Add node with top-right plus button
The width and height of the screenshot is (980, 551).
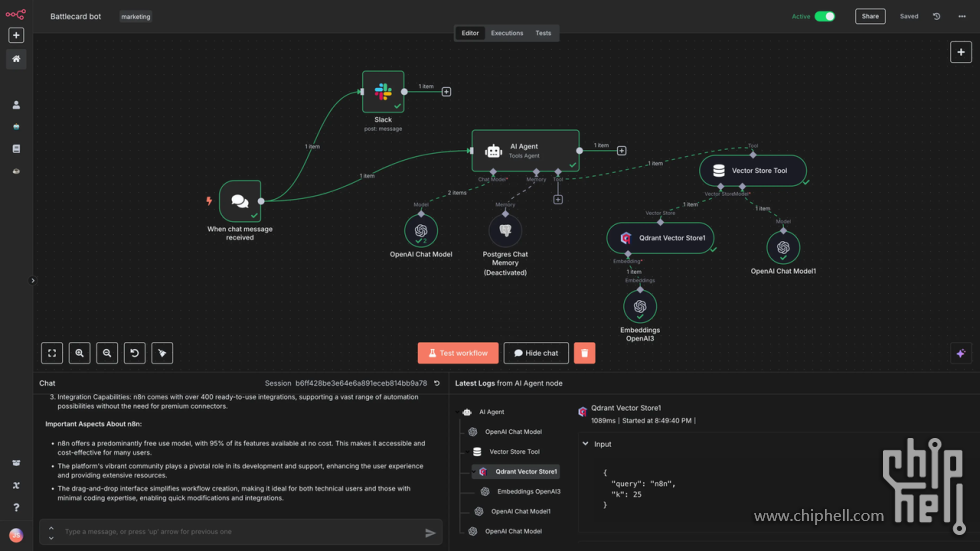[x=961, y=52]
